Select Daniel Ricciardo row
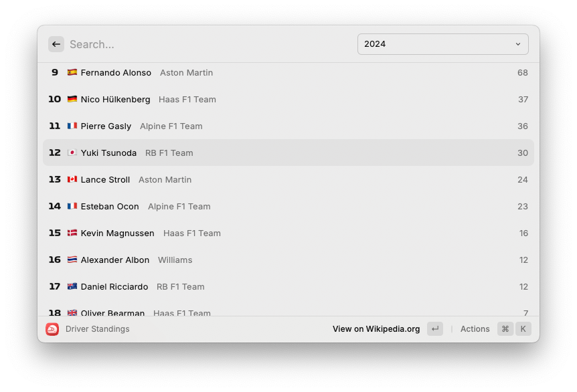Viewport: 577px width, 392px height. click(288, 286)
